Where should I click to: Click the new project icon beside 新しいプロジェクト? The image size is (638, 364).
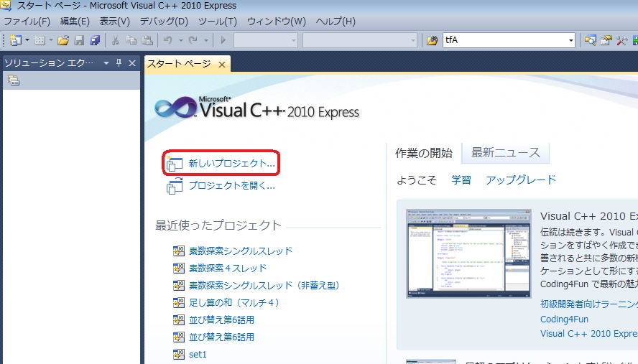(x=174, y=164)
